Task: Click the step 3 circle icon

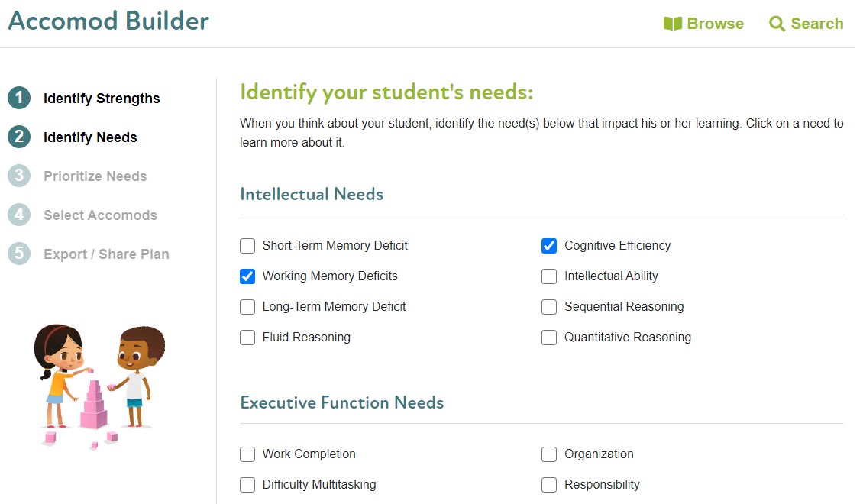Action: click(19, 176)
